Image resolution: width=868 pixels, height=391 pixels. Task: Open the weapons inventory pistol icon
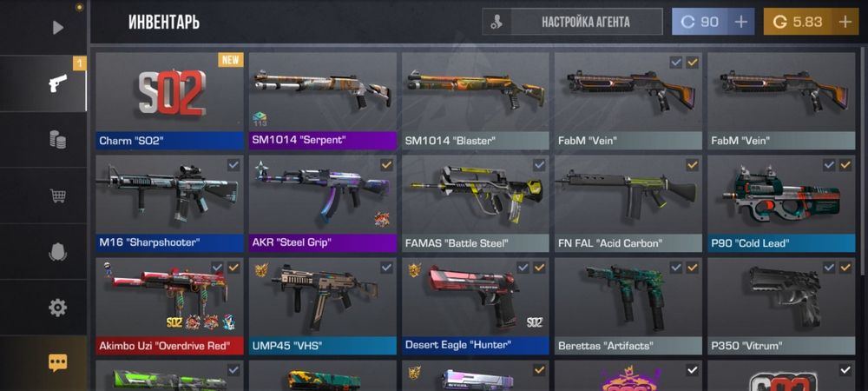pyautogui.click(x=57, y=83)
